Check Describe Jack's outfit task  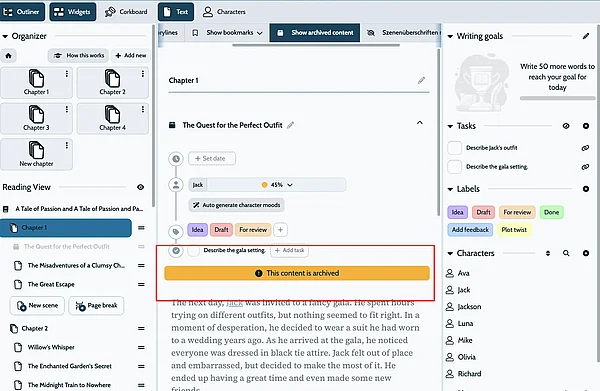pyautogui.click(x=454, y=148)
